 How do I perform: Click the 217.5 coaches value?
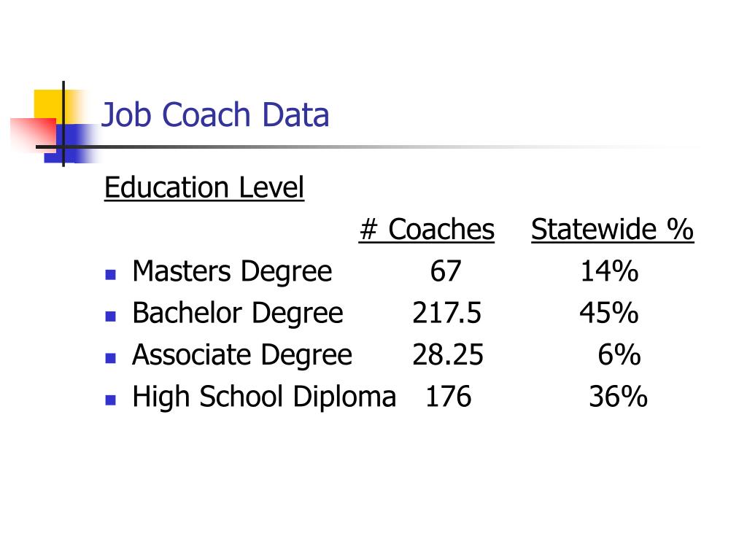tap(447, 314)
